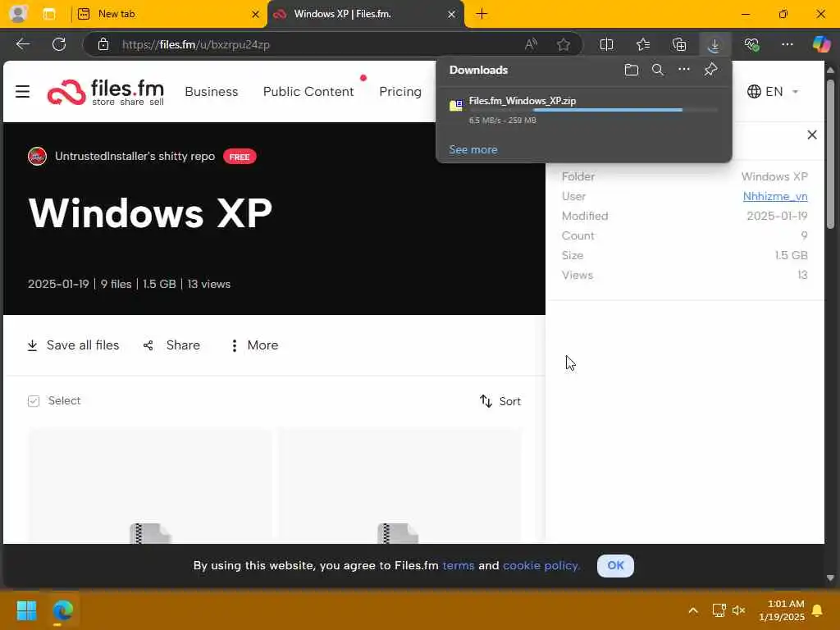This screenshot has height=630, width=840.
Task: Go back using the browser back arrow
Action: pos(22,44)
